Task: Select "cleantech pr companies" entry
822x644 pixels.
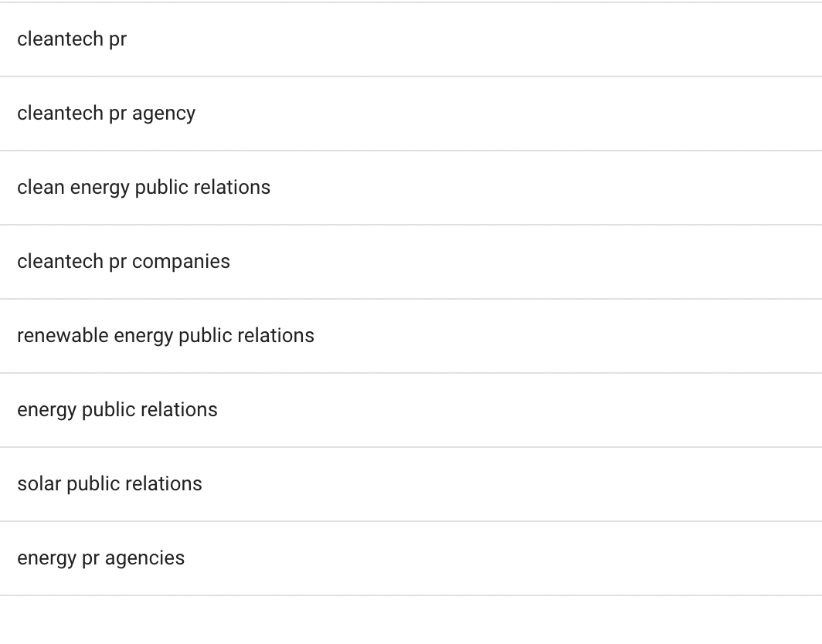Action: tap(124, 262)
